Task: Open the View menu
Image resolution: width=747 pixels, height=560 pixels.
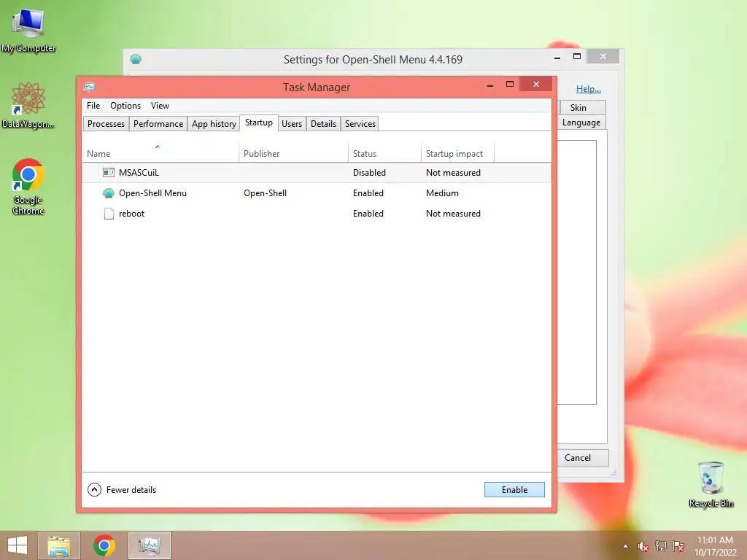Action: point(160,106)
